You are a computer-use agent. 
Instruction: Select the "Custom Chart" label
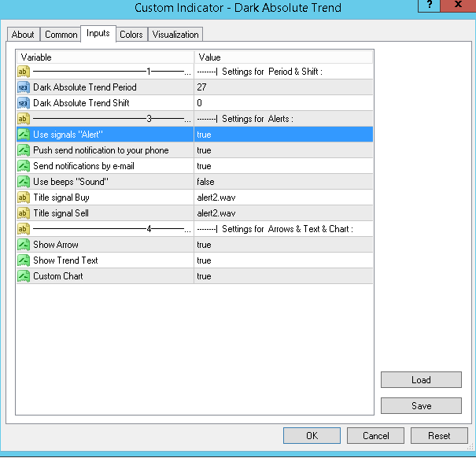[x=57, y=276]
